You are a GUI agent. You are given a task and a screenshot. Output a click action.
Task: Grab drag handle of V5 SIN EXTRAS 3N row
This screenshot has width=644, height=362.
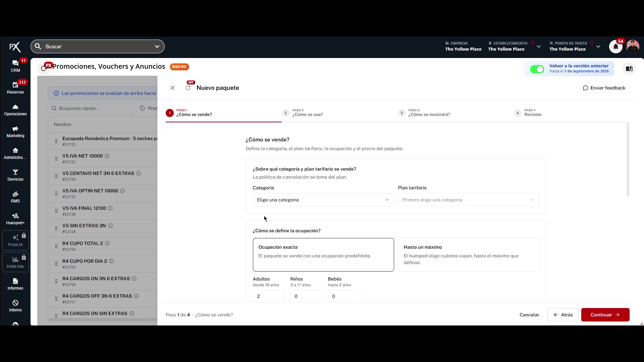click(x=56, y=228)
